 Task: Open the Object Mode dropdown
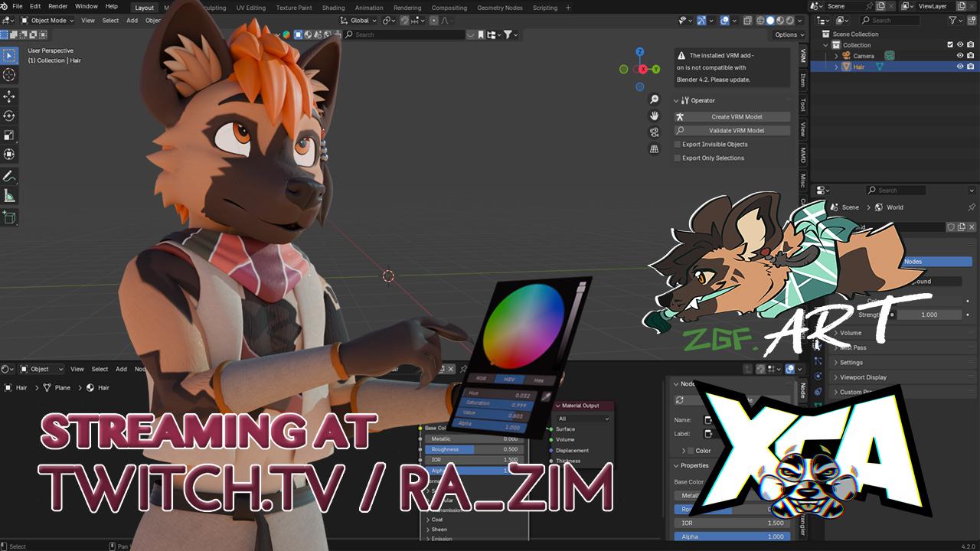tap(47, 21)
